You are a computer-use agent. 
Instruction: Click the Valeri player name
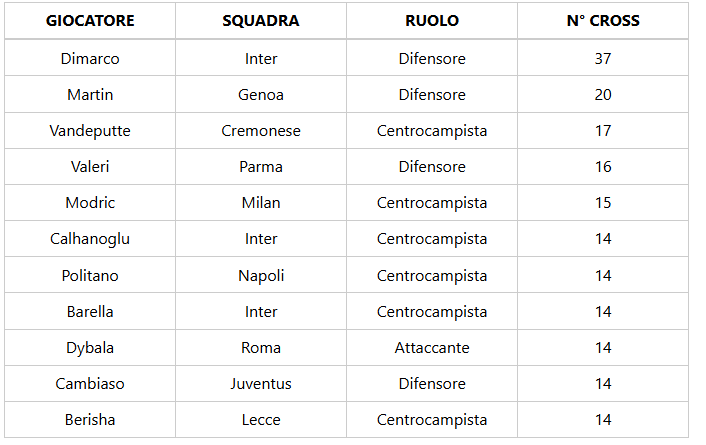tap(90, 167)
